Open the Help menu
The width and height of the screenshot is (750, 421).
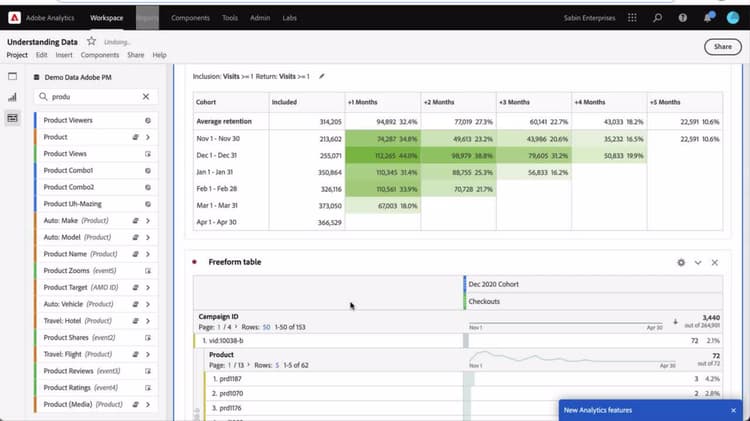159,55
